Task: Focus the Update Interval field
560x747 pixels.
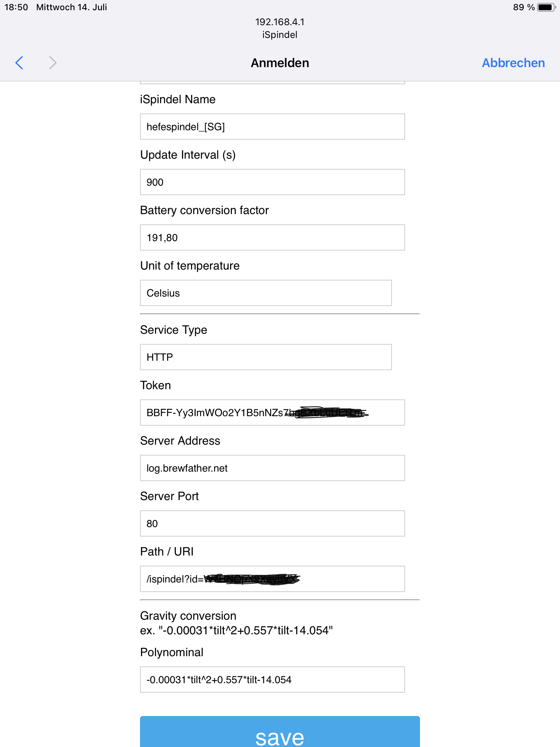Action: (x=272, y=182)
